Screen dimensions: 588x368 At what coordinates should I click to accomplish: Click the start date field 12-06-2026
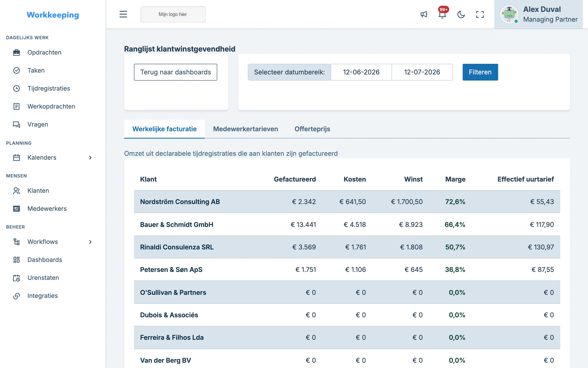coord(361,72)
